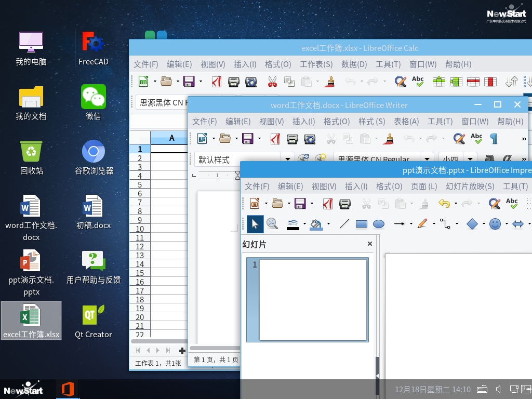The height and width of the screenshot is (399, 532).
Task: Click Spelling check icon in Calc toolbar
Action: [x=418, y=82]
